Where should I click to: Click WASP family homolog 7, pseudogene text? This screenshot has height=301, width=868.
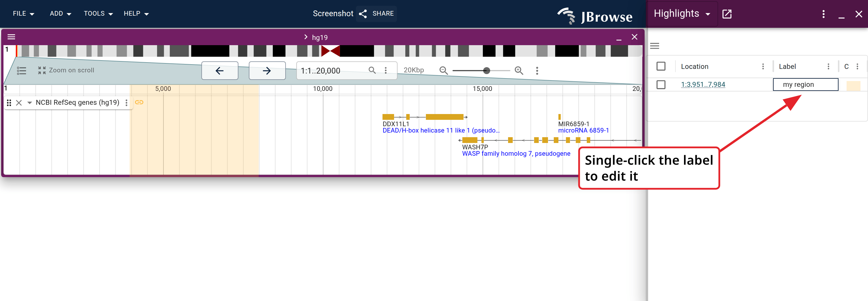(x=516, y=154)
